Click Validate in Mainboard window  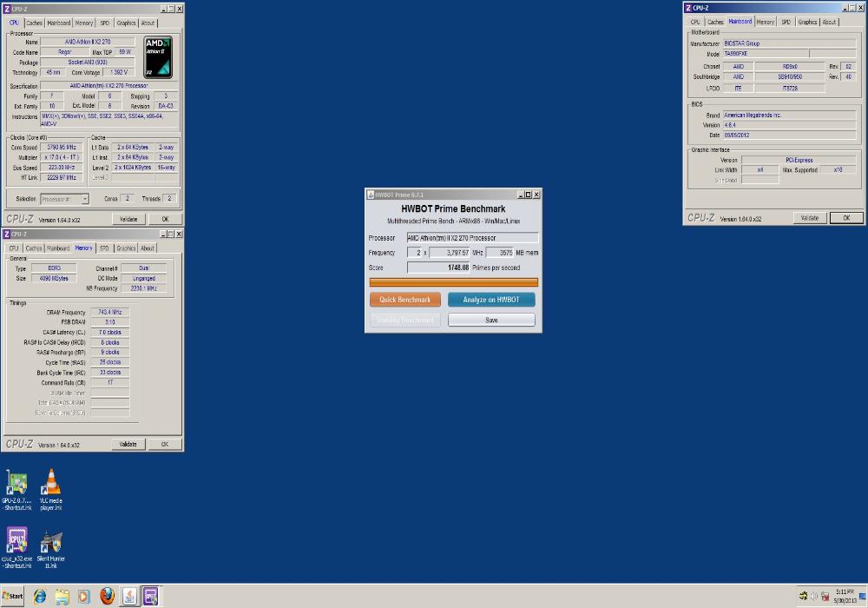pos(809,218)
